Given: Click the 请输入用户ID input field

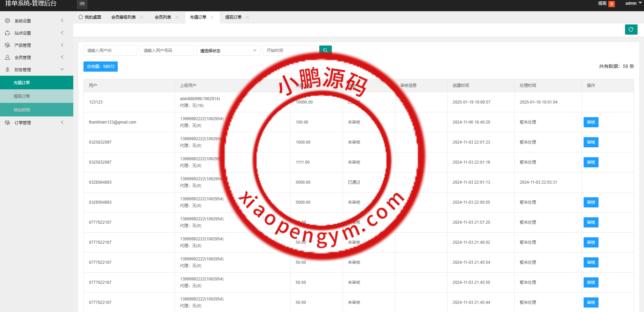Looking at the screenshot, I should click(110, 51).
